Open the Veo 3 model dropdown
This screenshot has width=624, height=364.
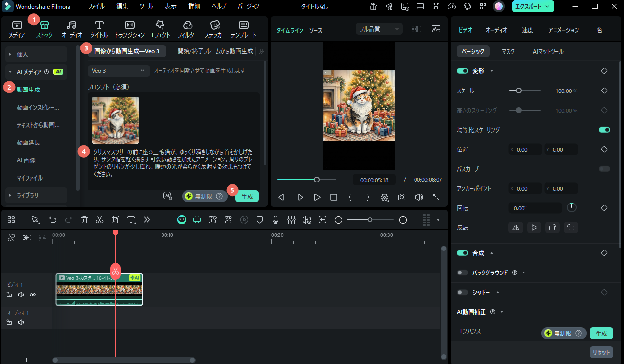click(118, 70)
